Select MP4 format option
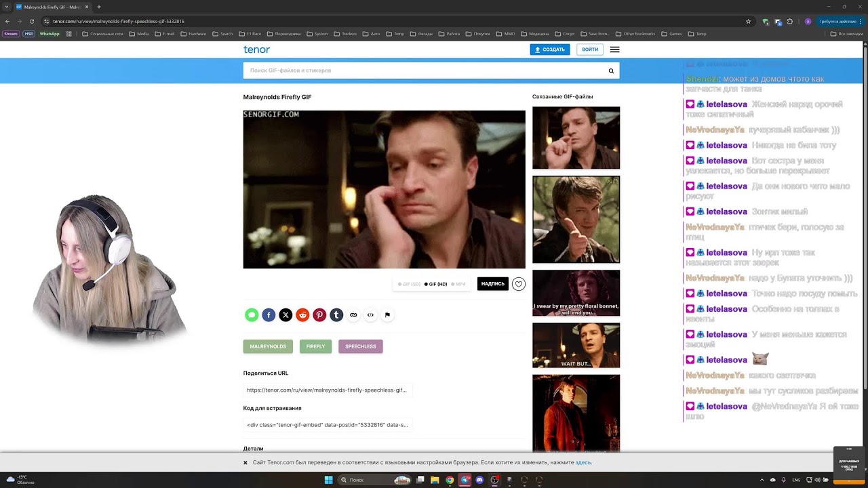The width and height of the screenshot is (868, 488). (x=458, y=284)
